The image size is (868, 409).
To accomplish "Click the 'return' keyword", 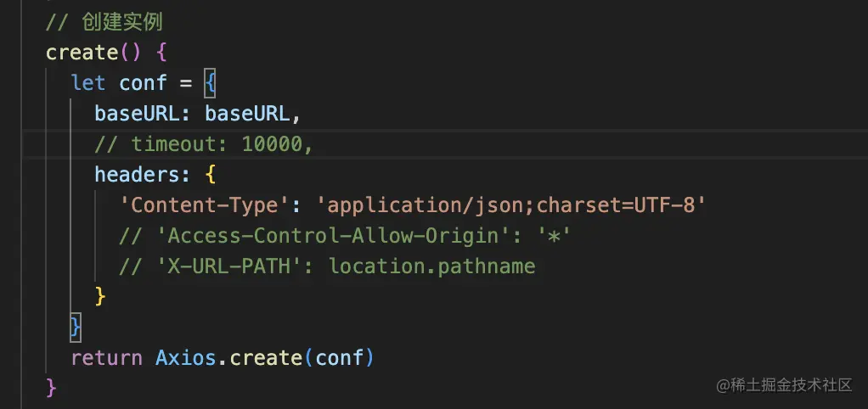I will click(107, 358).
